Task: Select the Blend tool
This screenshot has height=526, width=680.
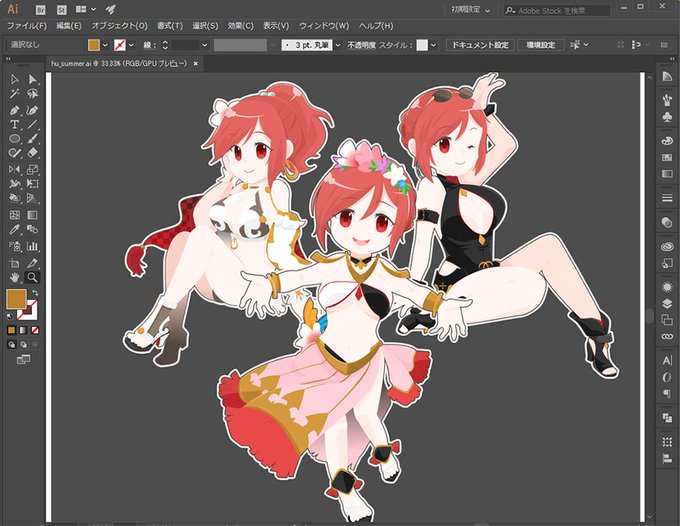Action: (x=32, y=229)
